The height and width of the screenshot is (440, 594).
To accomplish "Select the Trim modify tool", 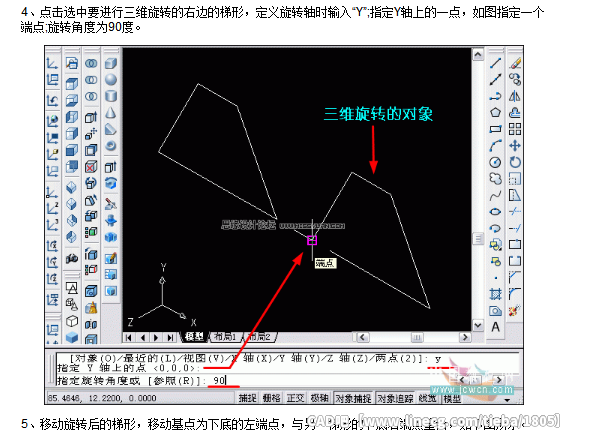I will 515,212.
